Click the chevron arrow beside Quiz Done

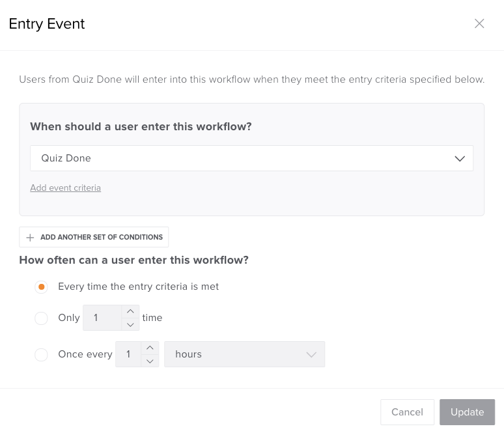pos(460,158)
